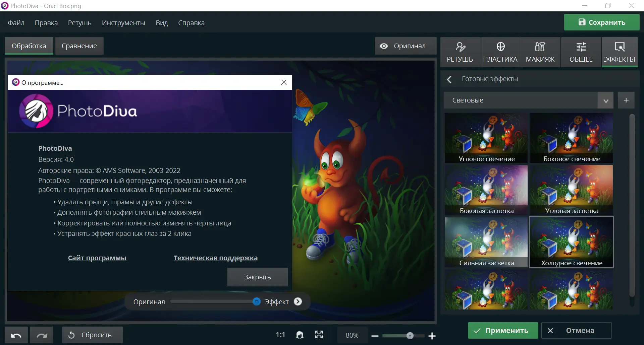Open the Сайт программы link
Image resolution: width=644 pixels, height=345 pixels.
click(97, 258)
